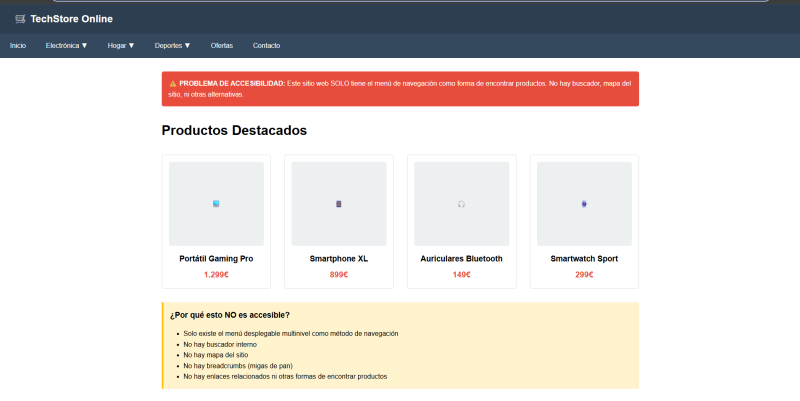Image resolution: width=800 pixels, height=401 pixels.
Task: Click the 1.299€ price
Action: click(216, 274)
